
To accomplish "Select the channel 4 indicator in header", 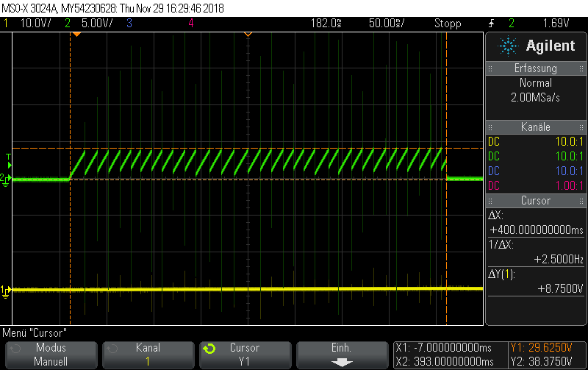I will tap(191, 24).
